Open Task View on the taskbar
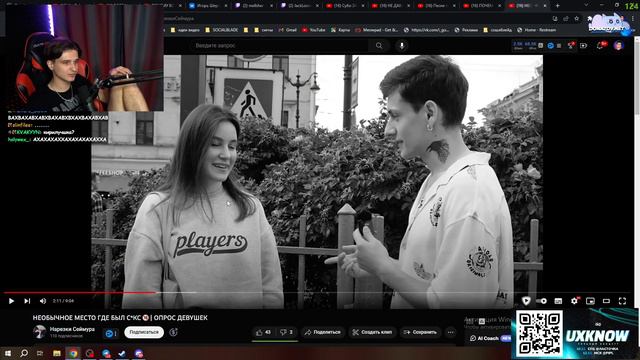 [x=40, y=353]
